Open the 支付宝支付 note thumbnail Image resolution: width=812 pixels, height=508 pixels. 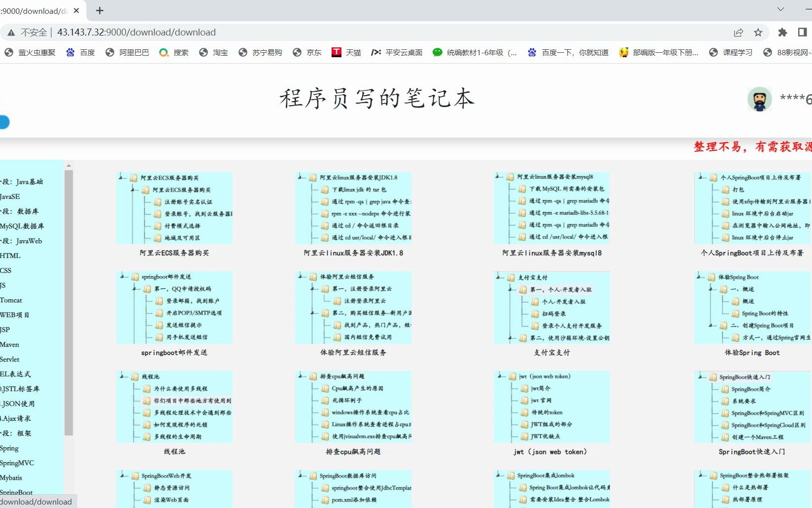click(551, 307)
